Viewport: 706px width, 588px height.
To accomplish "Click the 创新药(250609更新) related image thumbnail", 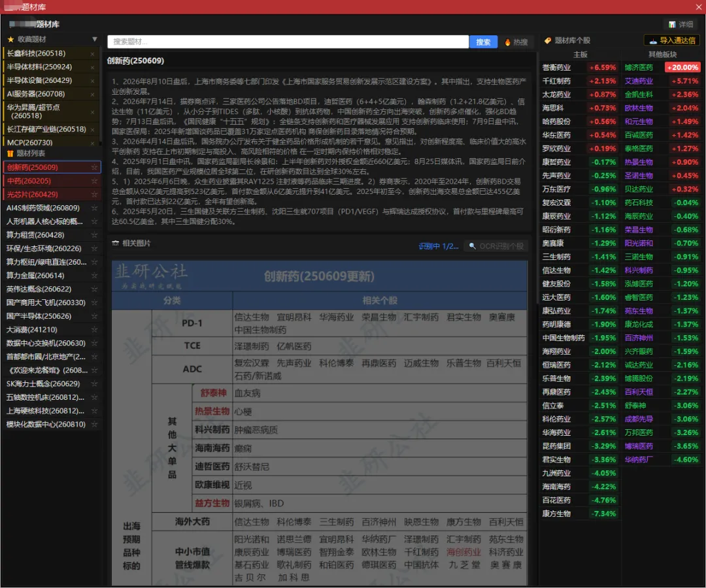I will point(319,423).
